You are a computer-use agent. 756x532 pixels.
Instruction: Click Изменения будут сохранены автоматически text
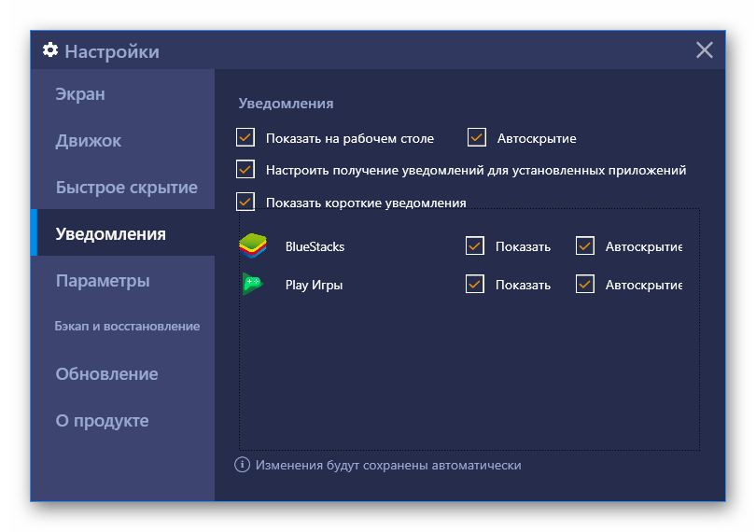[388, 465]
